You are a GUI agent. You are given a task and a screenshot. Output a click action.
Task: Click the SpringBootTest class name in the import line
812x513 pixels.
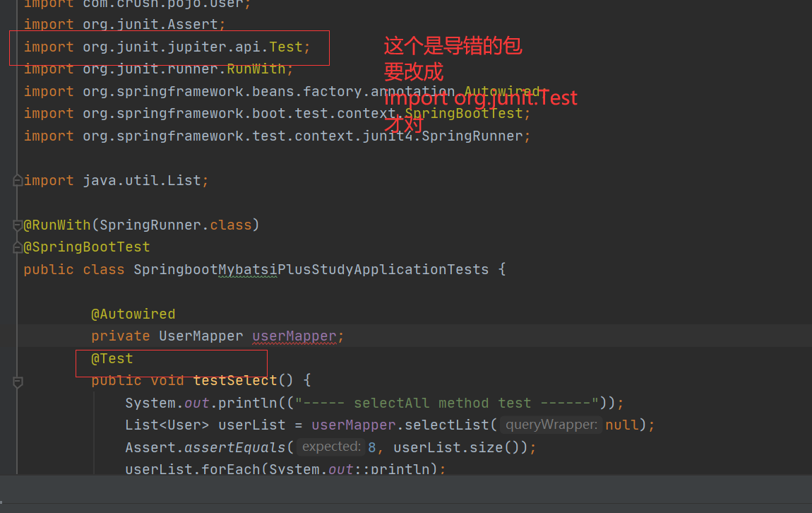click(463, 114)
